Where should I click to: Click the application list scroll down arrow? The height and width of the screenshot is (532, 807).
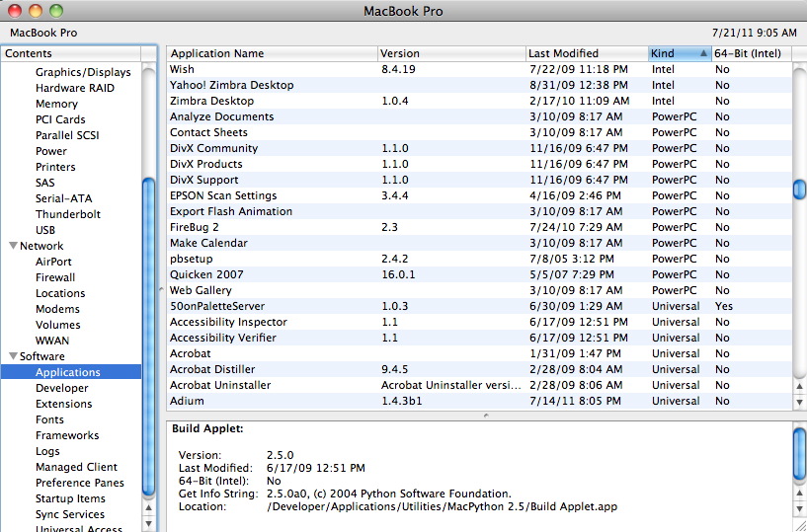click(799, 402)
